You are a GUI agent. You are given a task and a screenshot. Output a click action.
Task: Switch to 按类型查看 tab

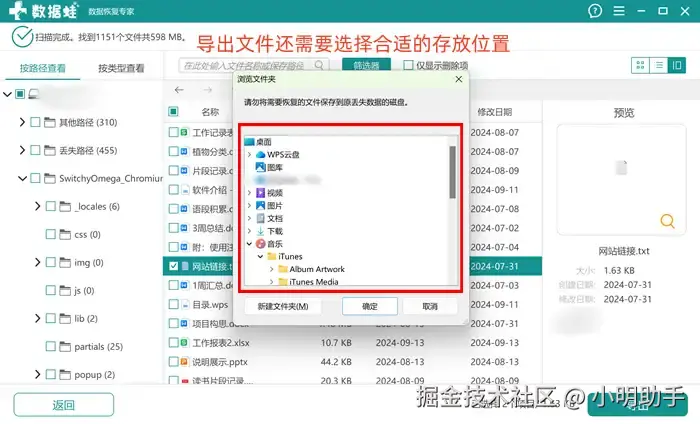(x=121, y=68)
